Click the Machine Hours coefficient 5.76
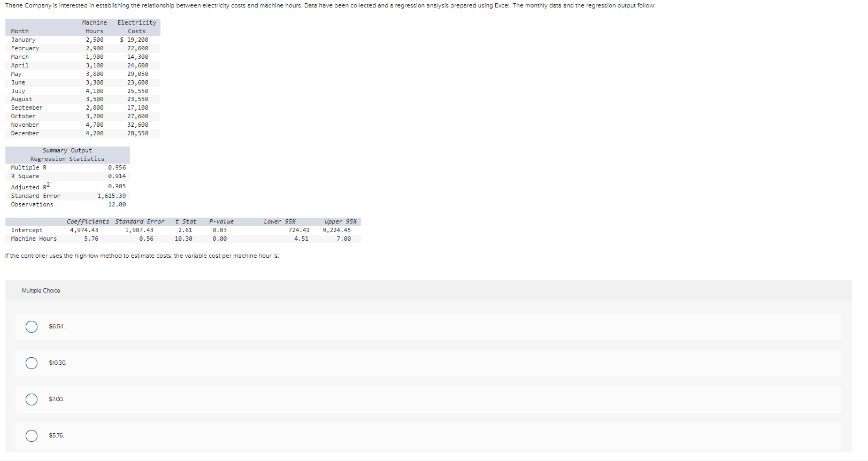The width and height of the screenshot is (868, 461). pos(91,239)
